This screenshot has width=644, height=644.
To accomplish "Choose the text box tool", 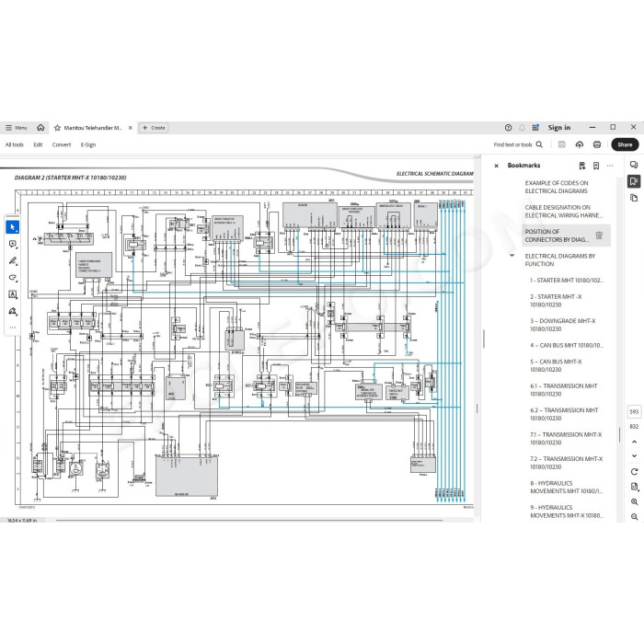I will coord(12,294).
